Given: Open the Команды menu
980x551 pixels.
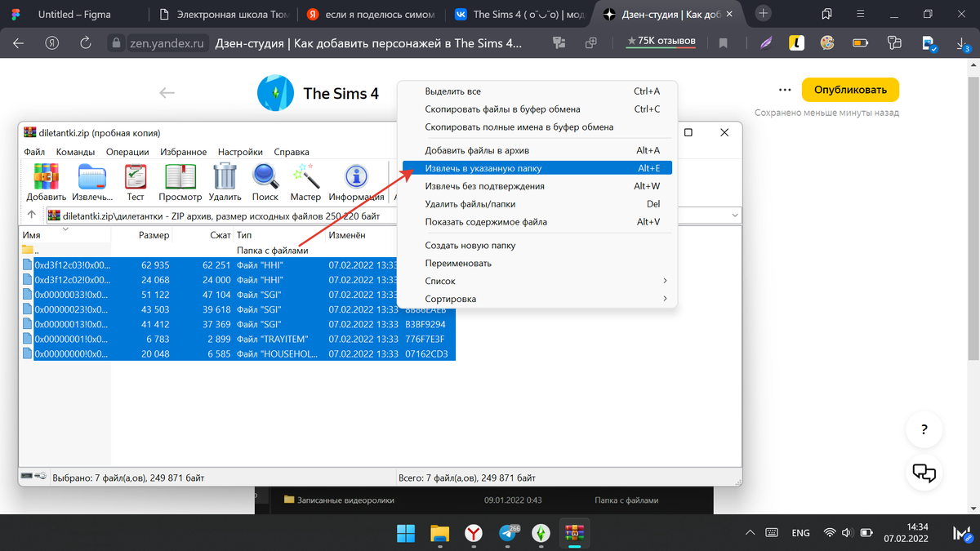Looking at the screenshot, I should click(75, 152).
